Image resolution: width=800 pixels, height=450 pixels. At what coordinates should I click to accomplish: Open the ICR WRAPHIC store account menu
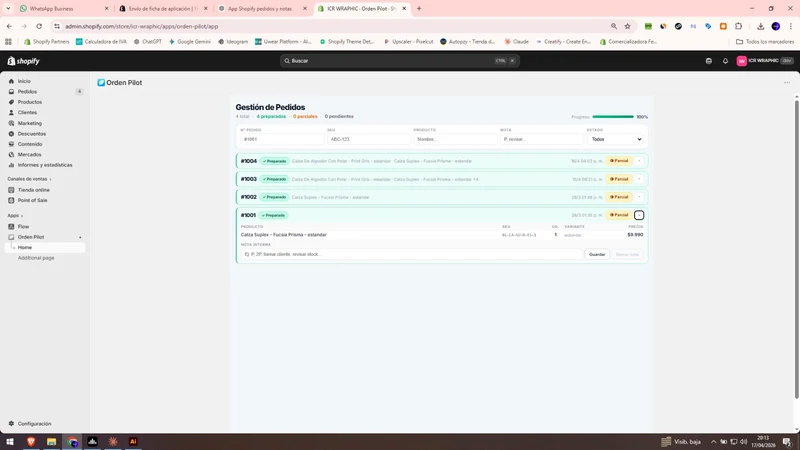point(764,61)
